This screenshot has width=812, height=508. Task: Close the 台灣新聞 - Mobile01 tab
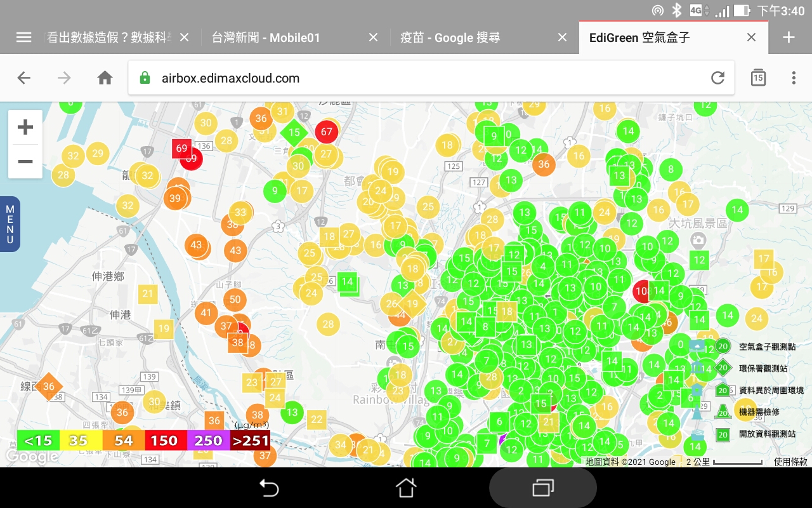pos(374,37)
